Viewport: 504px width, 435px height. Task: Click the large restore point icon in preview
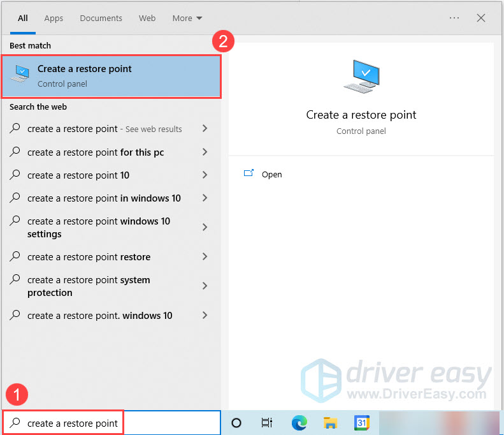tap(362, 77)
